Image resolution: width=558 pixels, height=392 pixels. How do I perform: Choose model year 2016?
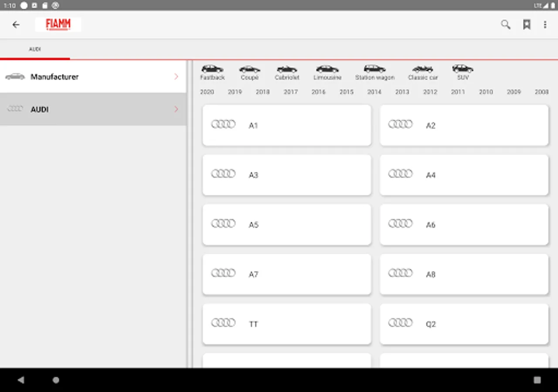[x=319, y=92]
